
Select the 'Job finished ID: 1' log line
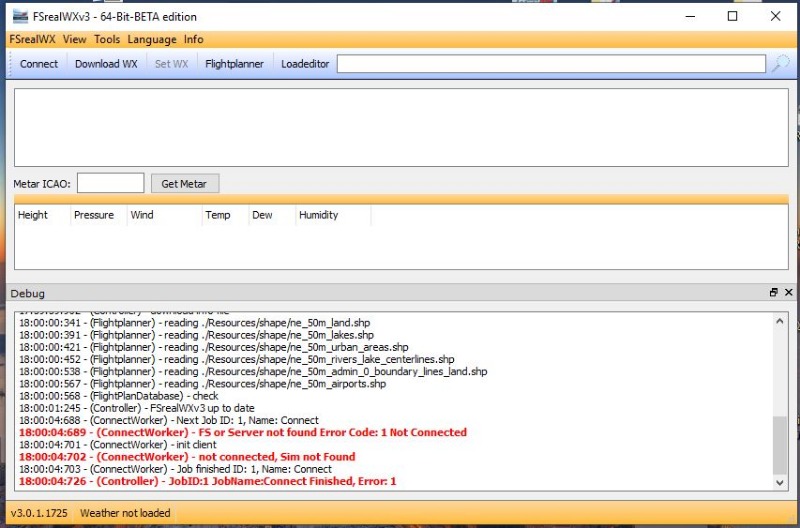coord(176,469)
